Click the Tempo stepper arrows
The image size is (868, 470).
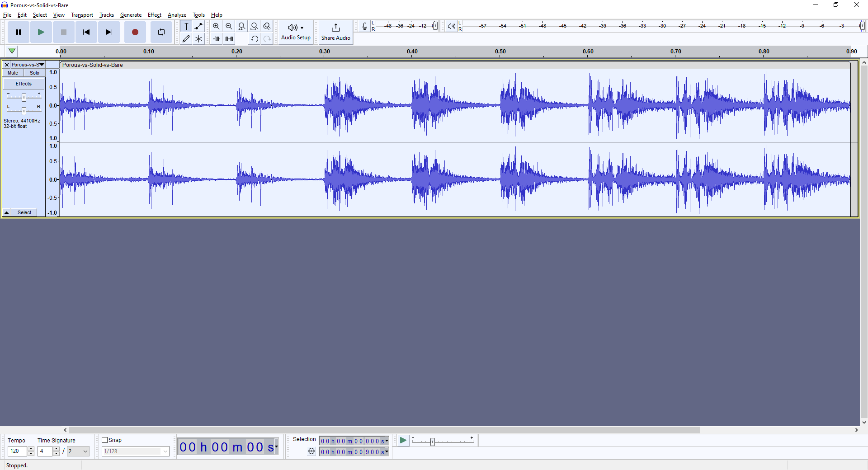31,451
